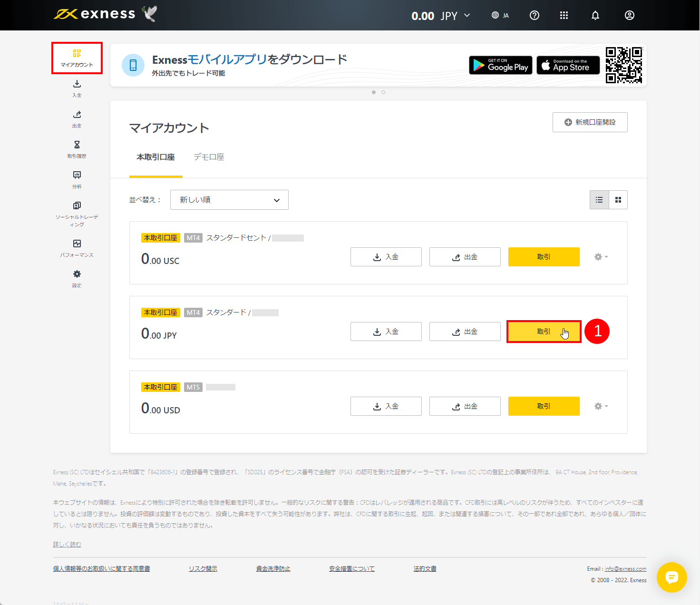Click the 新規口座開設 open new account button
700x605 pixels.
click(590, 122)
